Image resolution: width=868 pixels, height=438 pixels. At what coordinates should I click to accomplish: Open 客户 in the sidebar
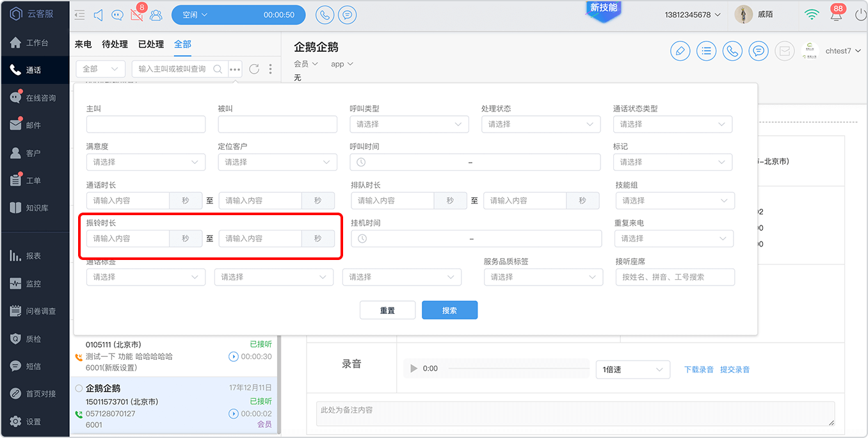point(35,153)
